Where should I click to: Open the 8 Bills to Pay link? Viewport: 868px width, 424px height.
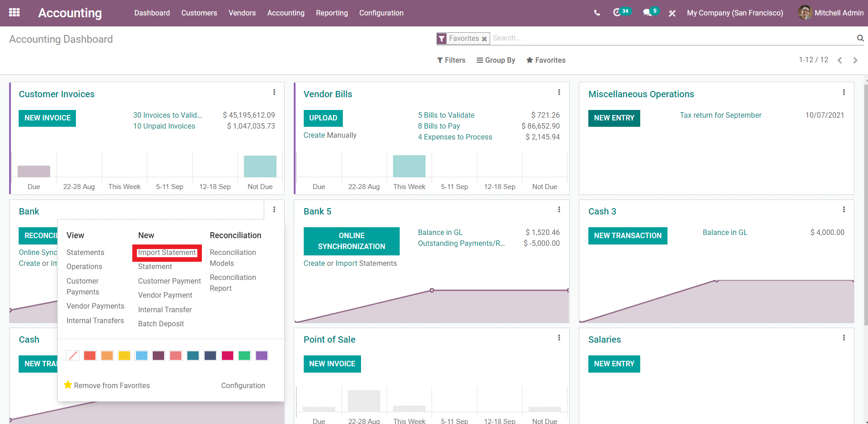[x=439, y=126]
